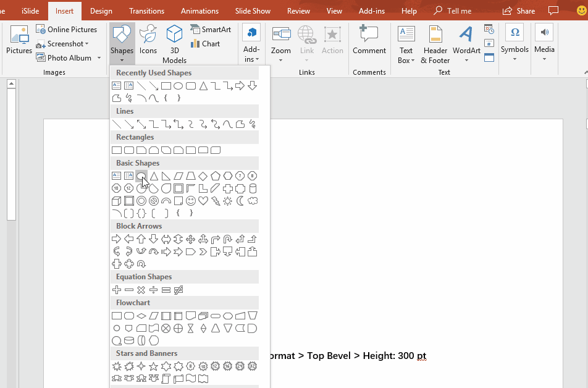This screenshot has height=388, width=588.
Task: Select the Sun shape
Action: click(x=227, y=201)
